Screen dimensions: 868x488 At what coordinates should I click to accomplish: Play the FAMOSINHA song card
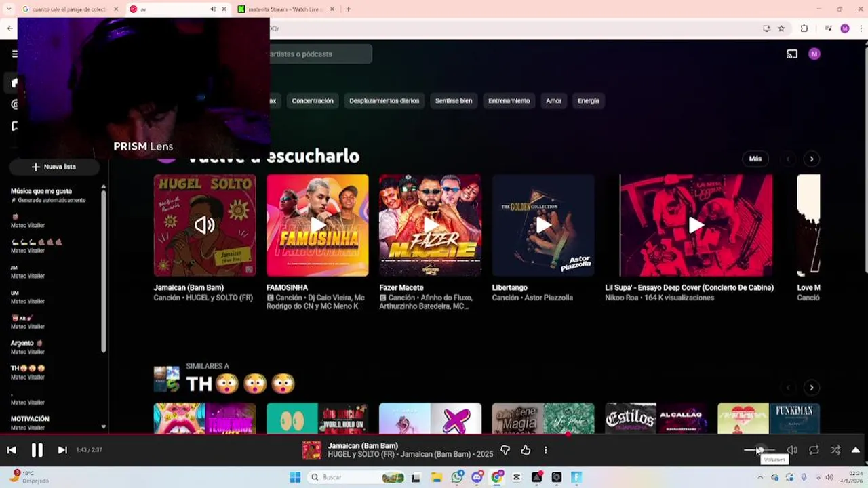point(317,225)
